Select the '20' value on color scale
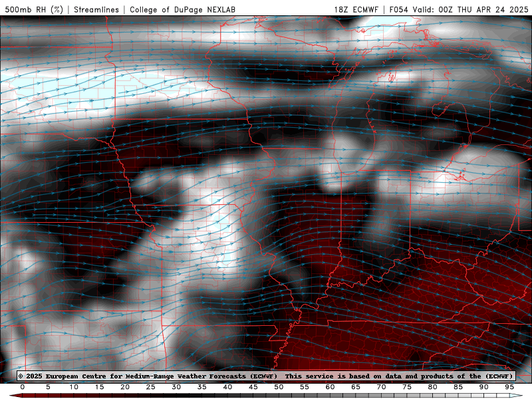This screenshot has height=399, width=532. click(125, 387)
